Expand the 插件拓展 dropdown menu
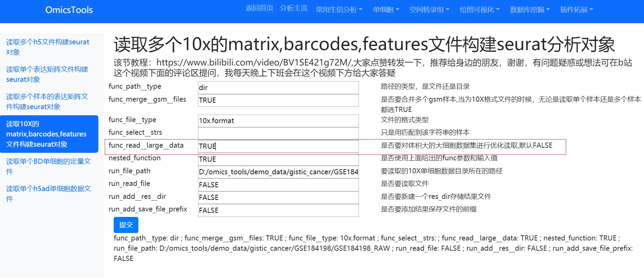This screenshot has height=279, width=644. (x=577, y=10)
